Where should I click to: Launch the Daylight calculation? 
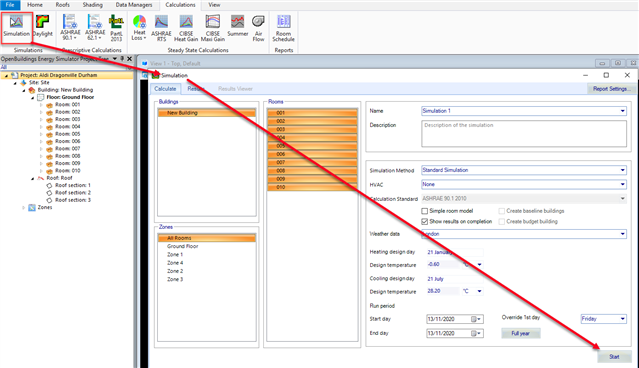click(x=42, y=26)
